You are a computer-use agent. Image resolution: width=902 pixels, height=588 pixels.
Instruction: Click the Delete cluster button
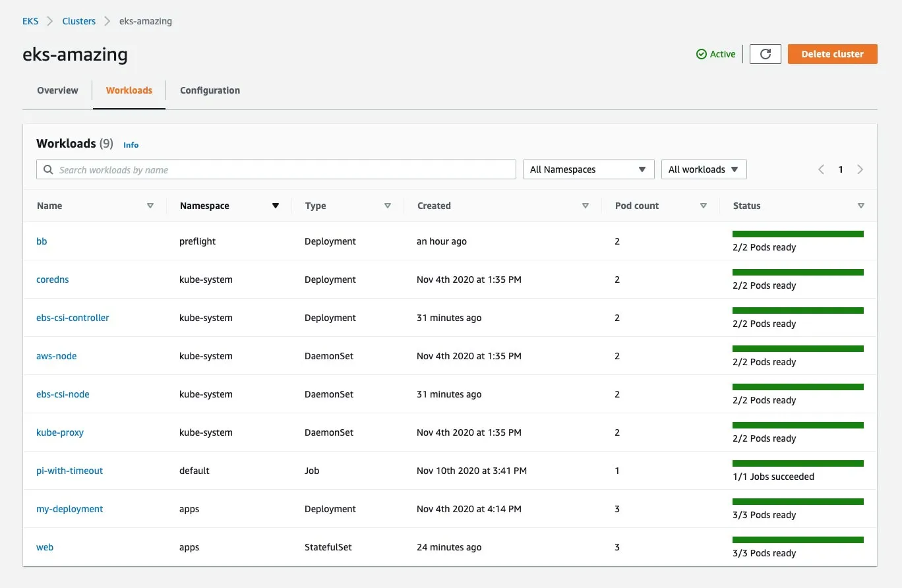(832, 54)
